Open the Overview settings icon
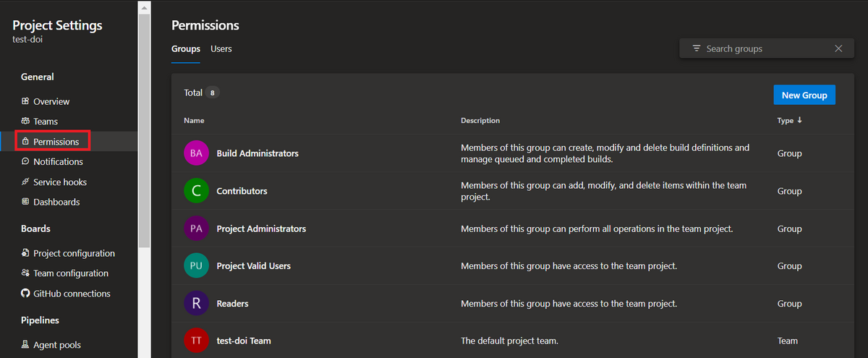 (25, 101)
